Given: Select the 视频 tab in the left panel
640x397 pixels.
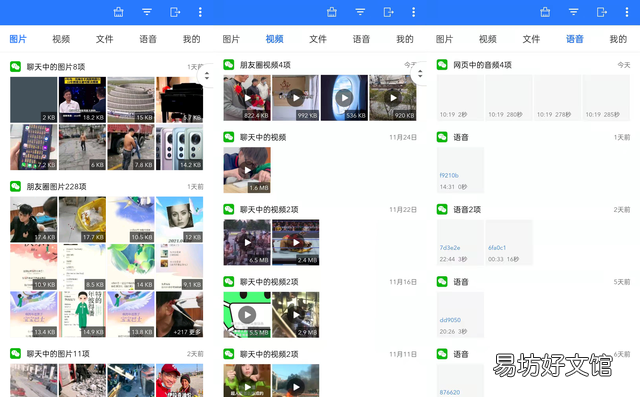Looking at the screenshot, I should pyautogui.click(x=61, y=39).
